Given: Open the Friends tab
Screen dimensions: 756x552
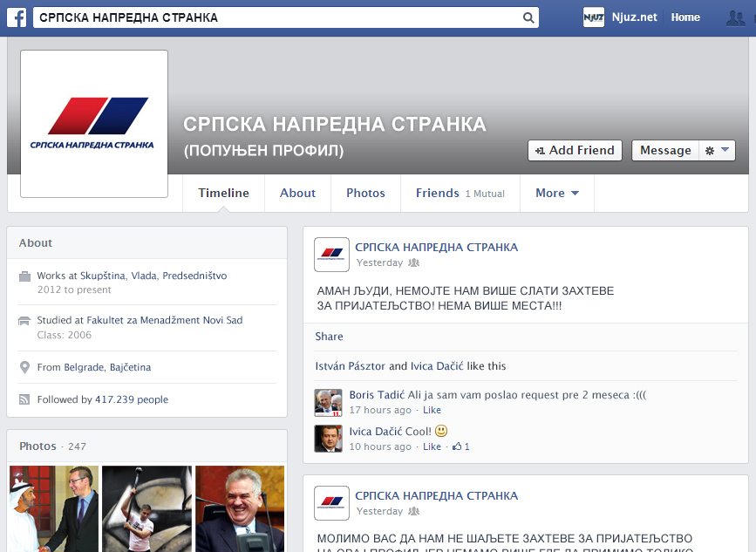Looking at the screenshot, I should tap(460, 193).
